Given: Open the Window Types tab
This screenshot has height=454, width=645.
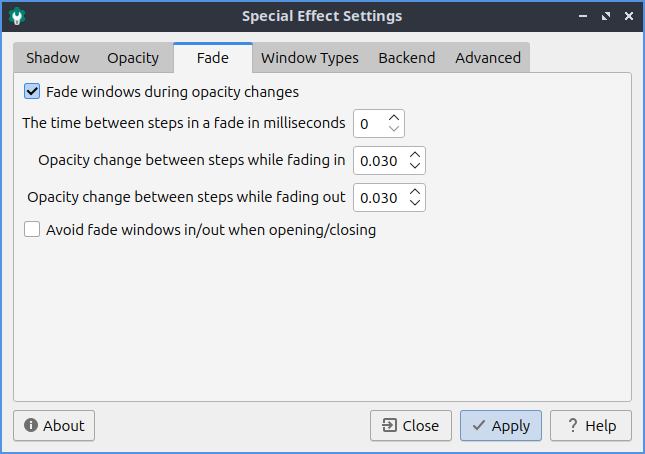Looking at the screenshot, I should (x=310, y=58).
